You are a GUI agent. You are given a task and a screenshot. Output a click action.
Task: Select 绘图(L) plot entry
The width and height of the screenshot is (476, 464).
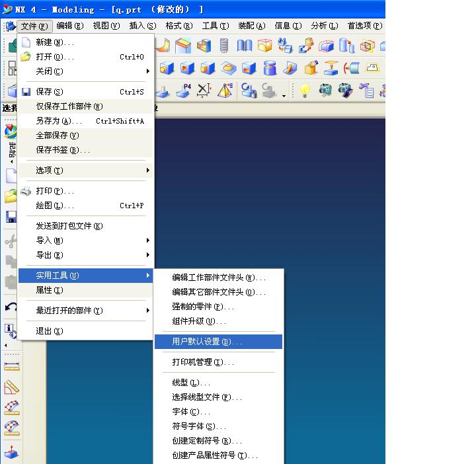point(85,206)
